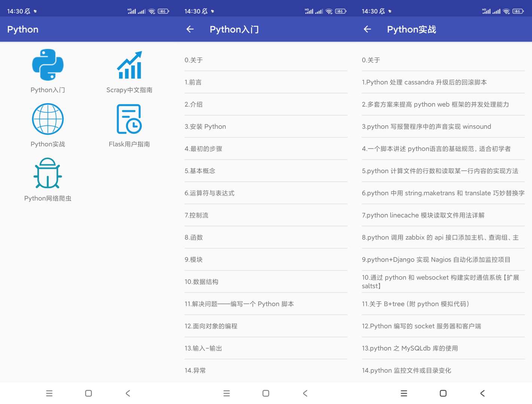Open 12.Python 编写的 socket 服务器和客户端
Viewport: 532px width, 404px height.
point(443,326)
